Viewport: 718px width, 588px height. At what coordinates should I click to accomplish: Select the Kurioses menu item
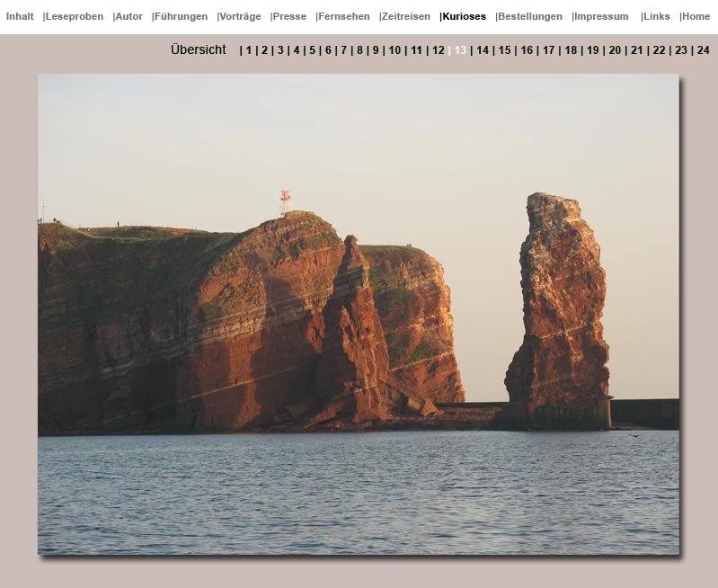click(464, 16)
